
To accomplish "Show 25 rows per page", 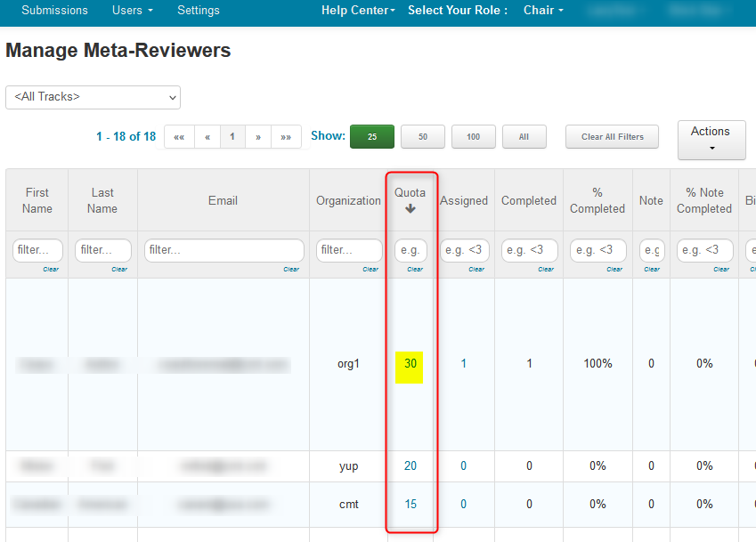I will pyautogui.click(x=372, y=137).
